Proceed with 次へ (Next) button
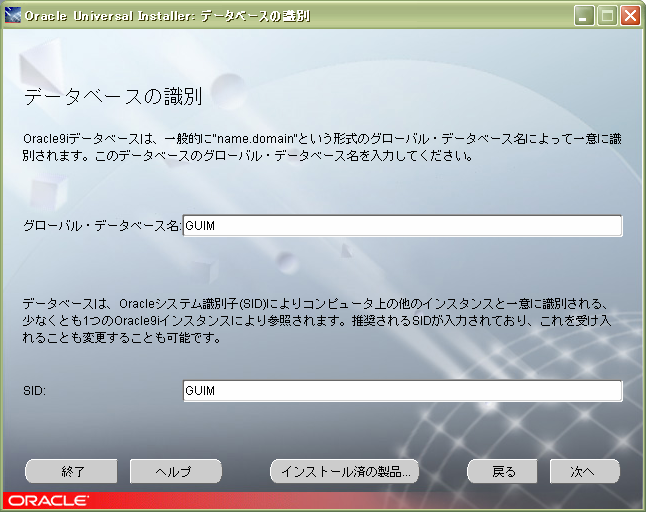Screen dimensions: 646x512 point(584,471)
